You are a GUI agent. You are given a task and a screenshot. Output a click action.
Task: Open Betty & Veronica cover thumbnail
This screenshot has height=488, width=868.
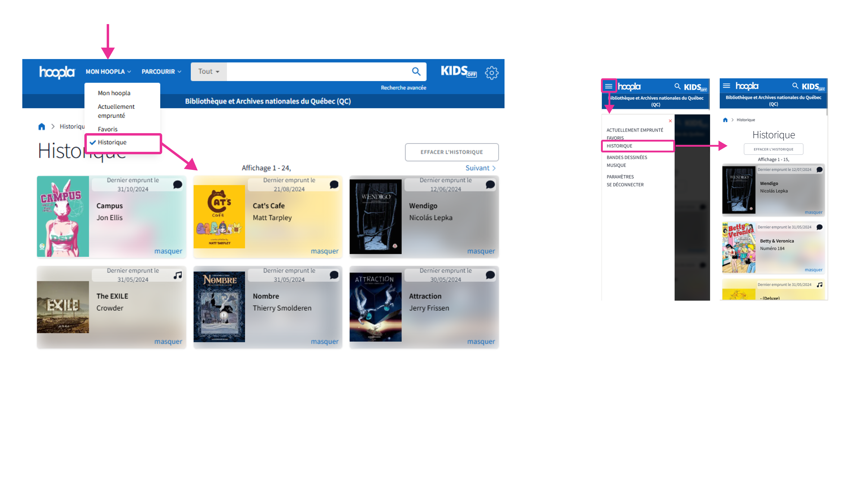(739, 248)
